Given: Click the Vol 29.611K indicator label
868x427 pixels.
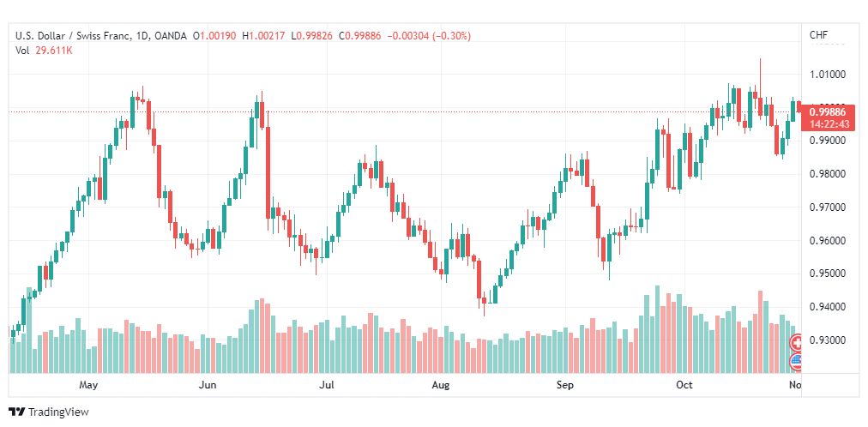Looking at the screenshot, I should [44, 51].
